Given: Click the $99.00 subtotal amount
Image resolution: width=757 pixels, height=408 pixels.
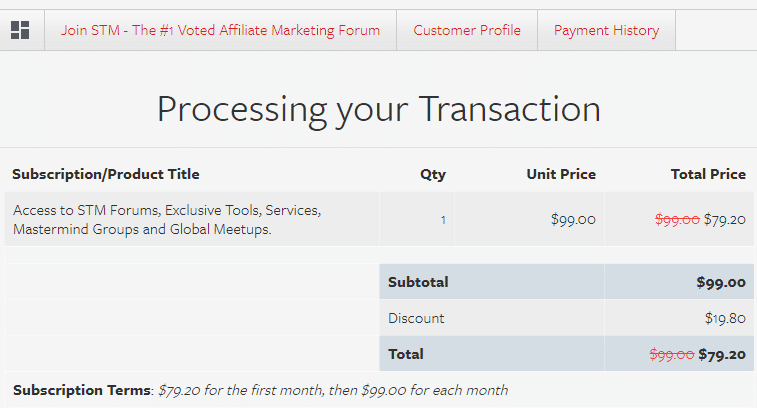Looking at the screenshot, I should [x=720, y=282].
